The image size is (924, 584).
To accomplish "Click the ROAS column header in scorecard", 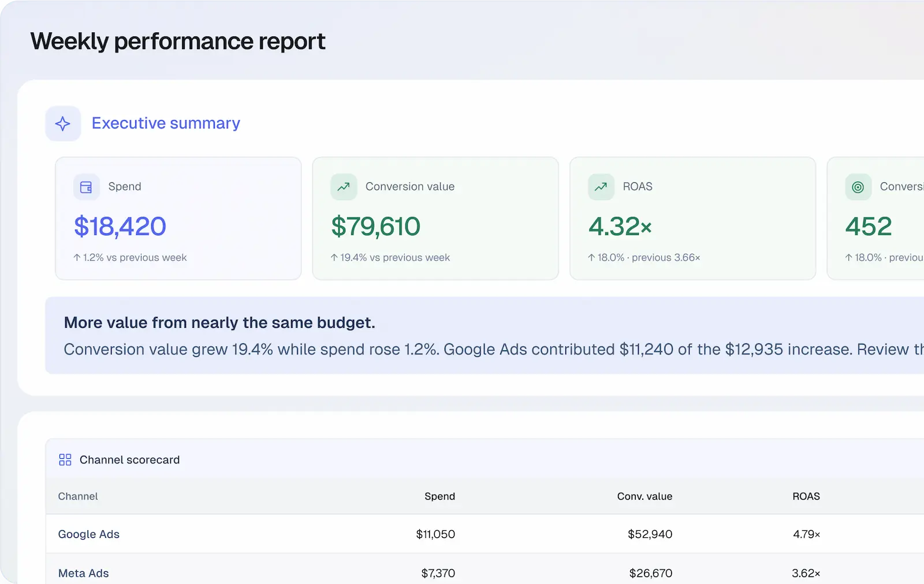I will point(806,496).
